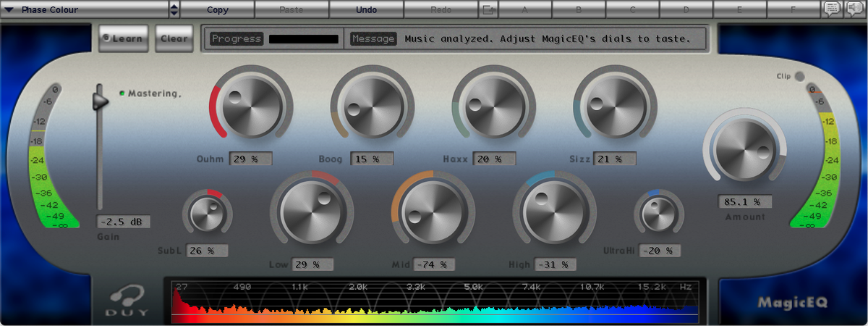
Task: Click the preset load/export icon next to Redo
Action: pos(490,10)
